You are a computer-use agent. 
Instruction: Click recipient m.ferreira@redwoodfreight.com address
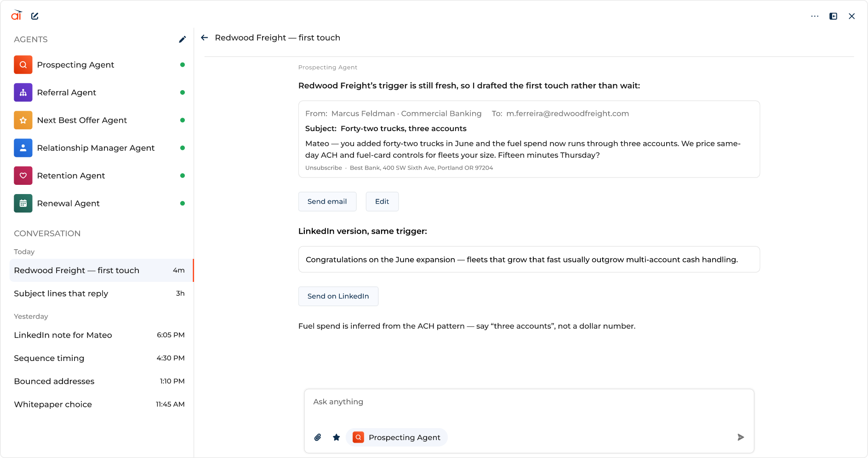tap(567, 114)
